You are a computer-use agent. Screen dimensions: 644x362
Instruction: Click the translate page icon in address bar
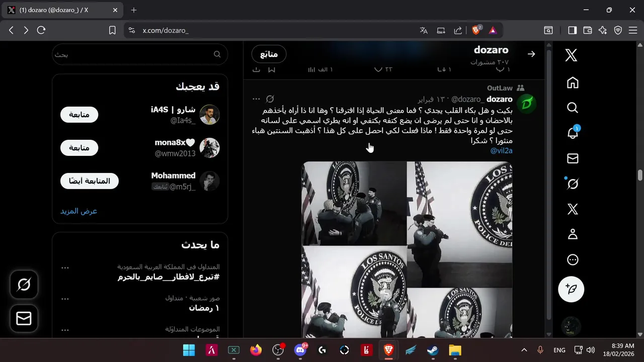pyautogui.click(x=424, y=30)
